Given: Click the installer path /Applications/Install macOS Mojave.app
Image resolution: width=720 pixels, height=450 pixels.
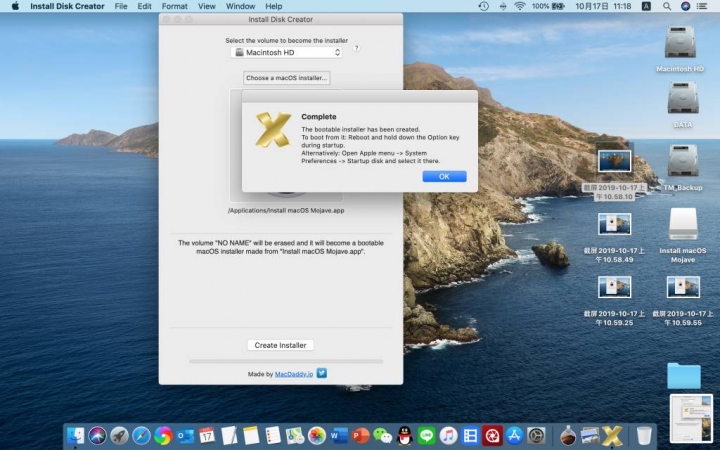Looking at the screenshot, I should pos(286,210).
